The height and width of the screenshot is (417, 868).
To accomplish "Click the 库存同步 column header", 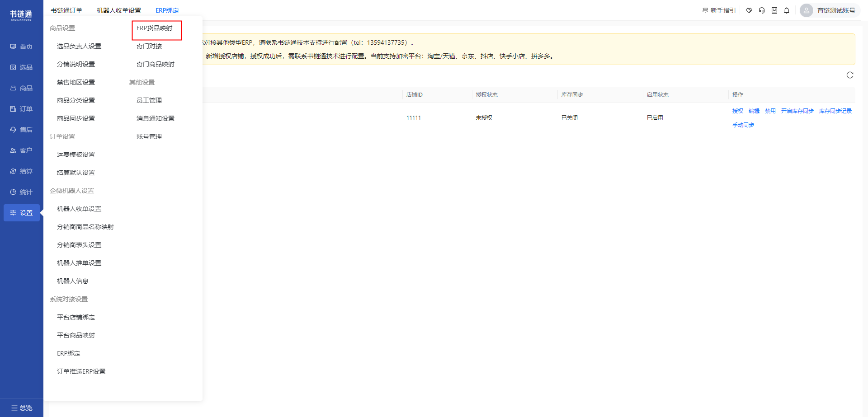I will [x=572, y=95].
